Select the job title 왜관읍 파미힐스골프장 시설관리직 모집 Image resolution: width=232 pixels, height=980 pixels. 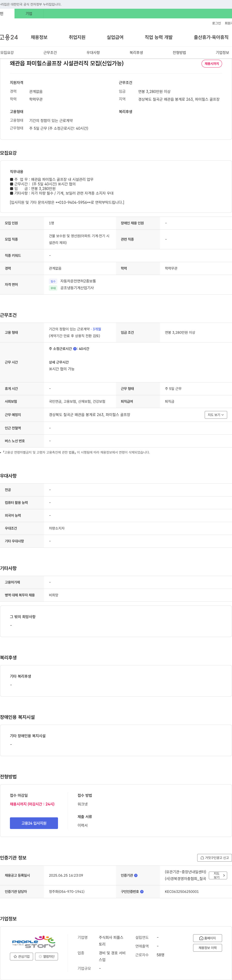66,63
